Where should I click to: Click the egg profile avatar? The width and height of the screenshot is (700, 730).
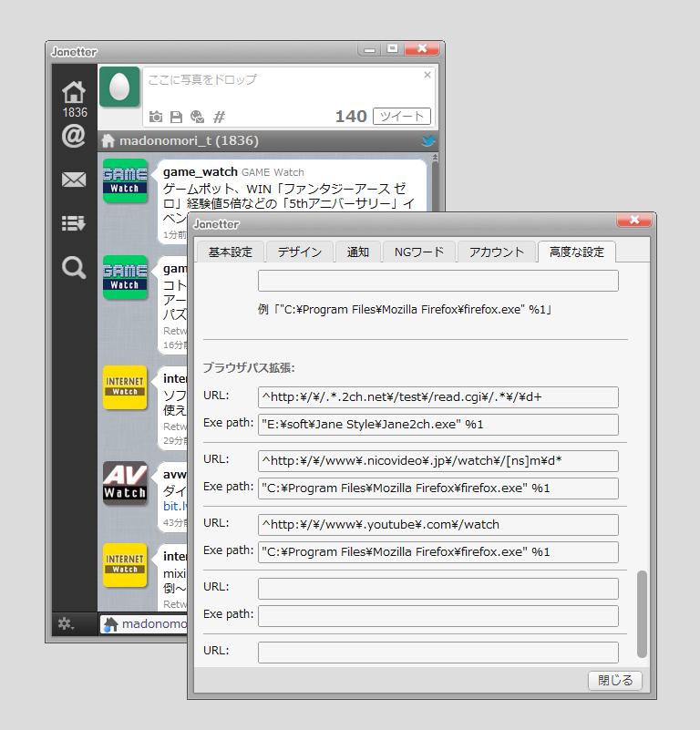coord(119,87)
